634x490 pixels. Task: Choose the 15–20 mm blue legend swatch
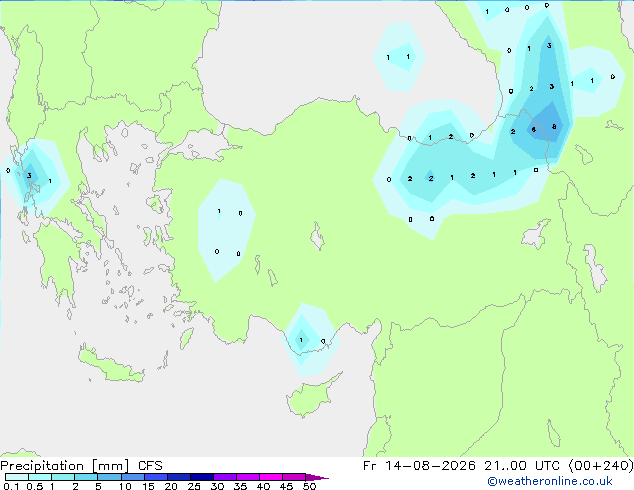(x=156, y=477)
